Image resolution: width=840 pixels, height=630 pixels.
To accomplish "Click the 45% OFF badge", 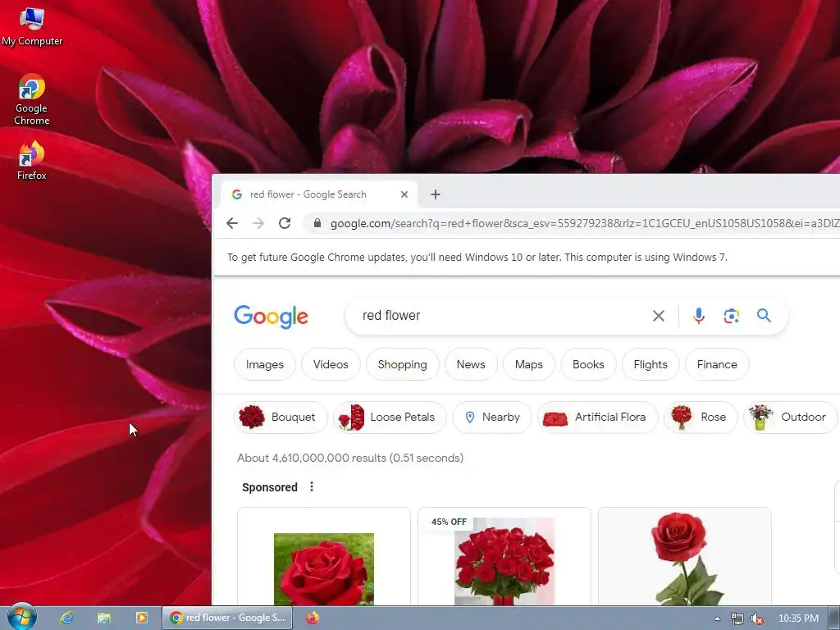I will [449, 522].
